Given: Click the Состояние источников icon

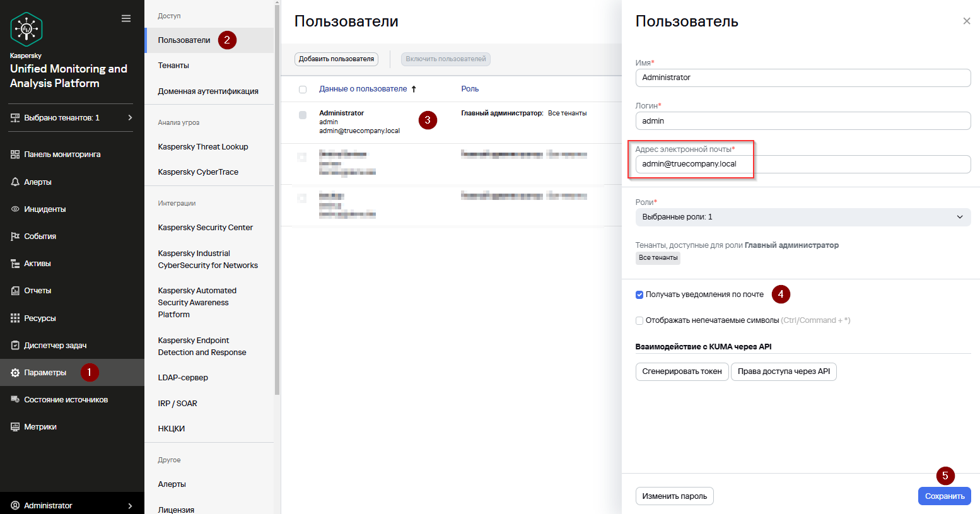Looking at the screenshot, I should 15,400.
